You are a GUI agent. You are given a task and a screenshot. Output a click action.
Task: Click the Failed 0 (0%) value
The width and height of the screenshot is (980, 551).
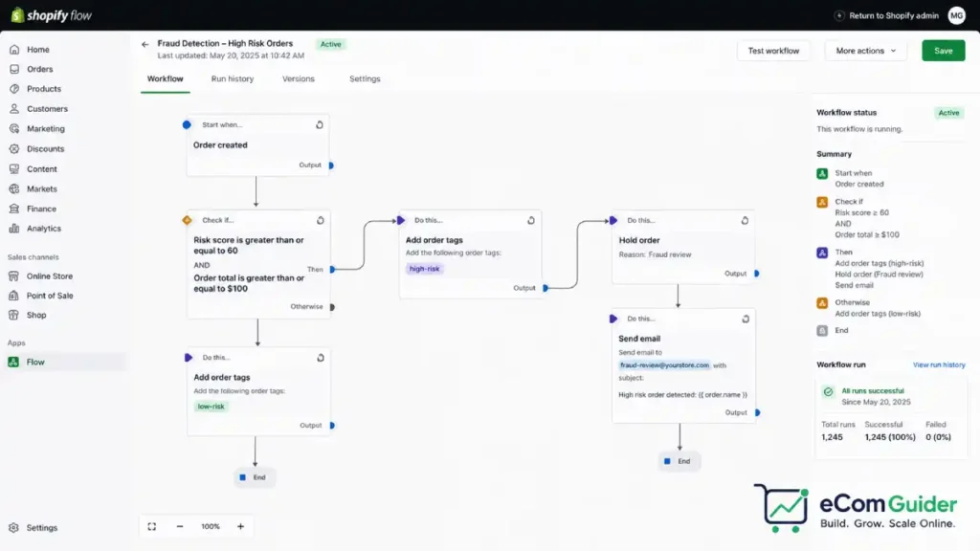click(938, 437)
